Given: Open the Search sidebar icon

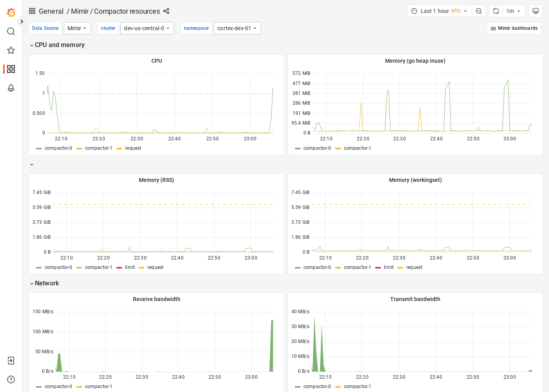Looking at the screenshot, I should tap(11, 31).
